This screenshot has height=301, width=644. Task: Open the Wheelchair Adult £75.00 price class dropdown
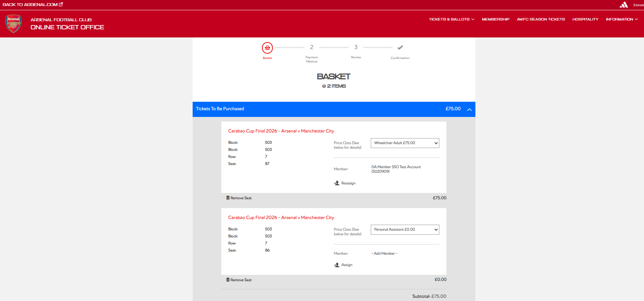pyautogui.click(x=405, y=143)
